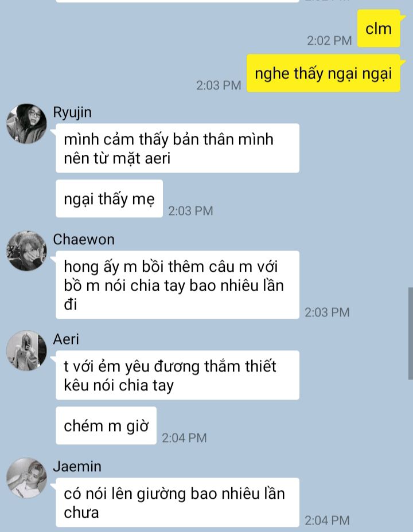413x532 pixels.
Task: Tap the 2:04 PM timestamp beside 'chém m giờ'
Action: tap(184, 438)
